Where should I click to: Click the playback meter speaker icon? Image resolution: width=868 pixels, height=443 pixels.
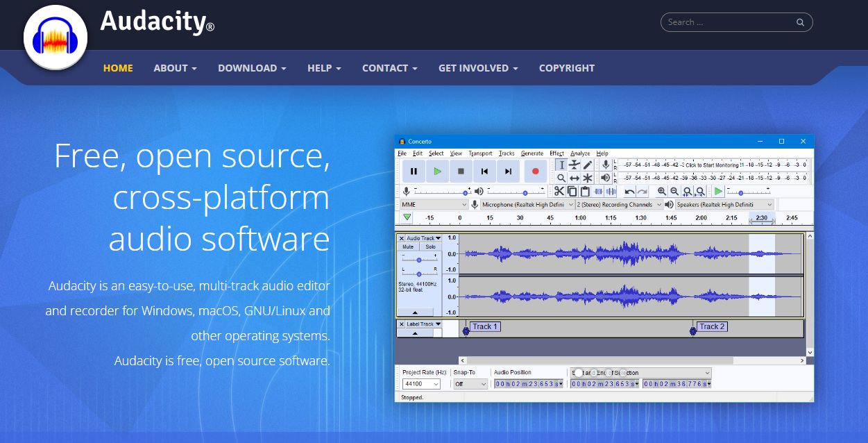[606, 178]
